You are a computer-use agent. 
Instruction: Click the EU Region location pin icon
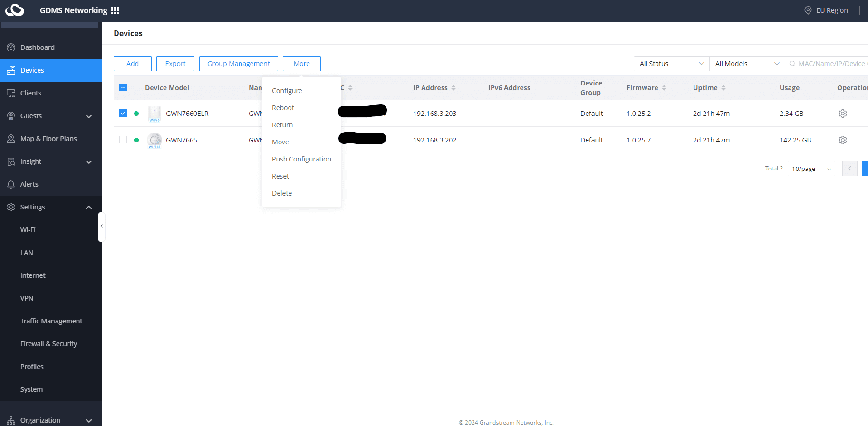tap(808, 10)
